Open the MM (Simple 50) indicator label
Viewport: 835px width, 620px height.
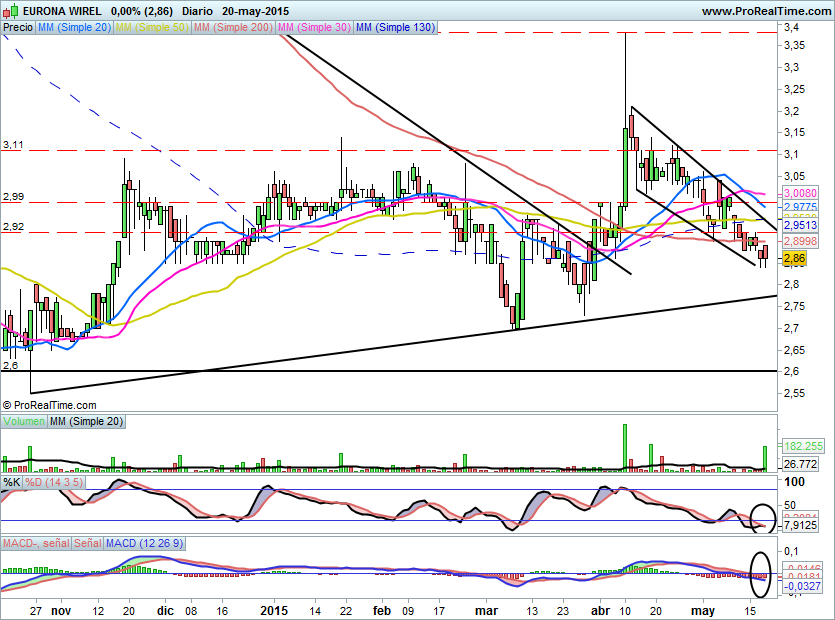pos(152,27)
